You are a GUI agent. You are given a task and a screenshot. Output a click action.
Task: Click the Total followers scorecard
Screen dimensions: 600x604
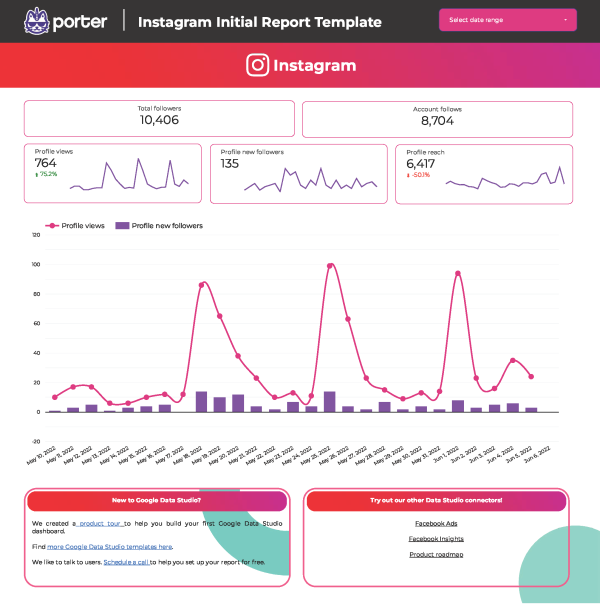tap(159, 119)
